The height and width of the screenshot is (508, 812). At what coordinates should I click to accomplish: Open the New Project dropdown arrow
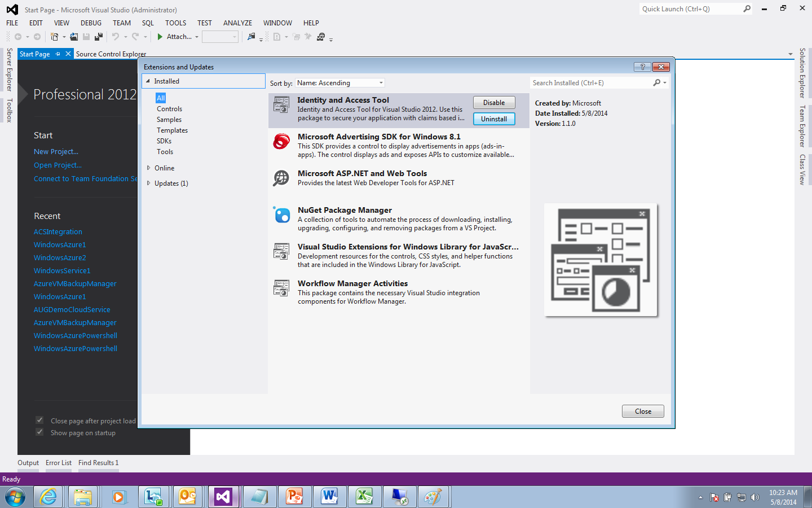tap(64, 37)
